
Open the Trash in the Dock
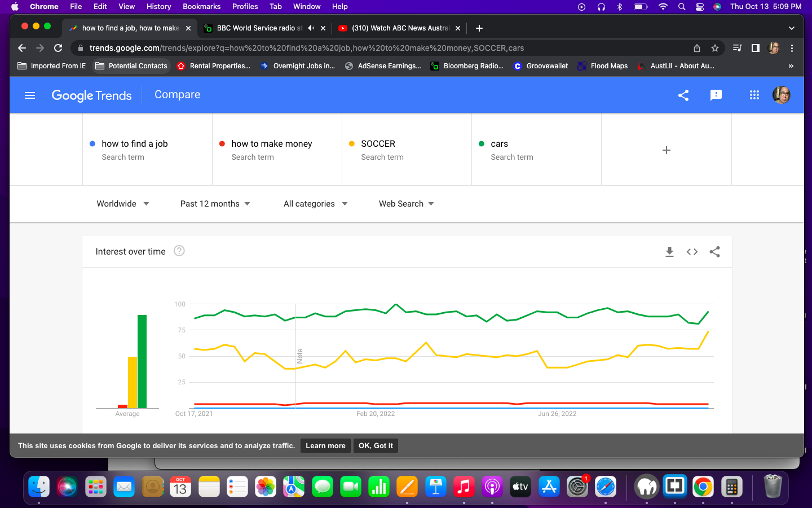773,487
